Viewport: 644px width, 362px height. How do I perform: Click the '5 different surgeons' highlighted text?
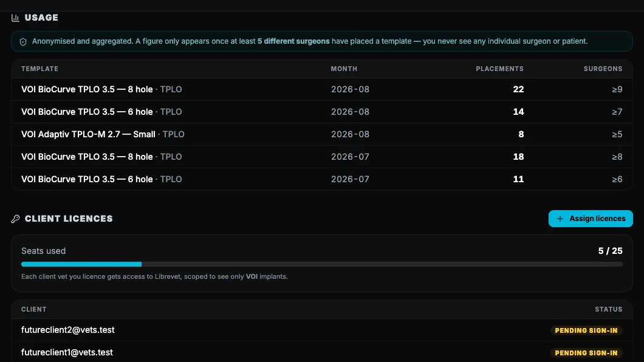coord(293,41)
